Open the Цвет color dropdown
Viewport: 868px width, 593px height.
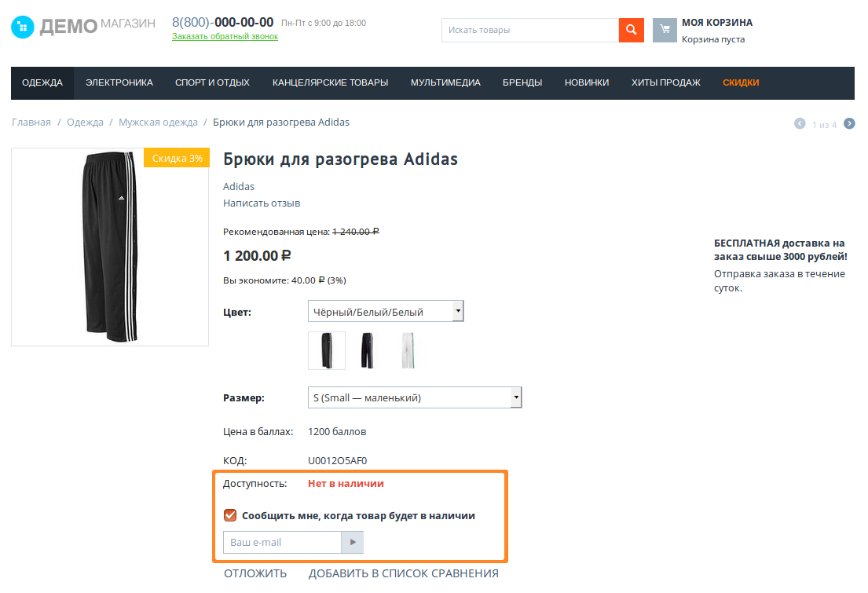(386, 312)
